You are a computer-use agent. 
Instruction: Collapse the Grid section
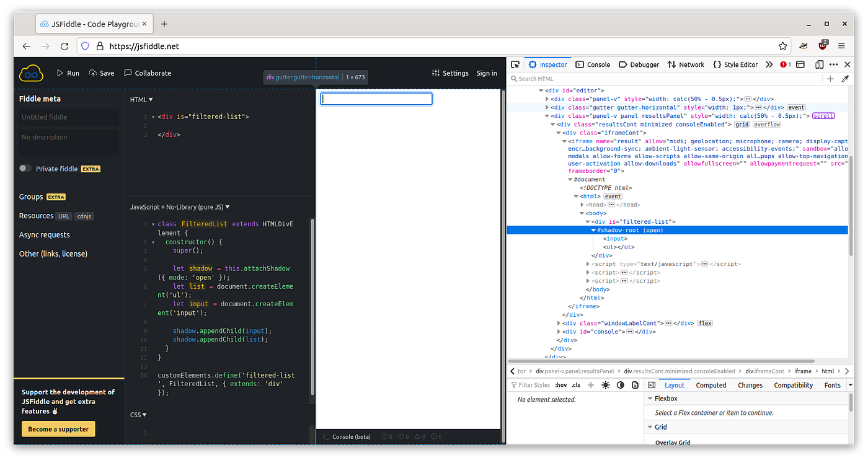click(650, 427)
